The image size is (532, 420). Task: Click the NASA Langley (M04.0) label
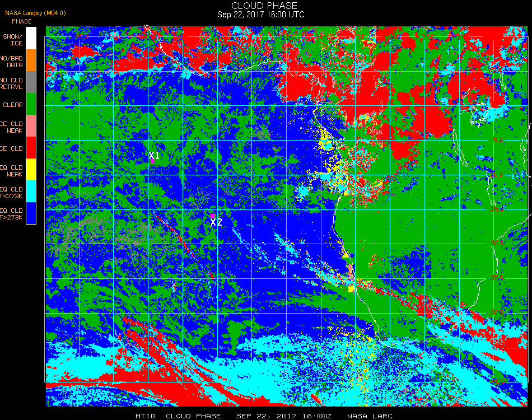[35, 13]
